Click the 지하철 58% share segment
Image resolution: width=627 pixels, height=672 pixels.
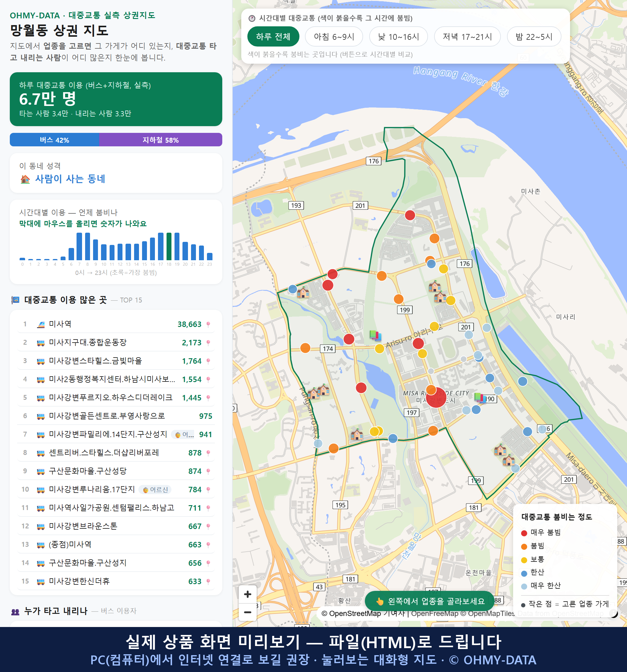[160, 140]
